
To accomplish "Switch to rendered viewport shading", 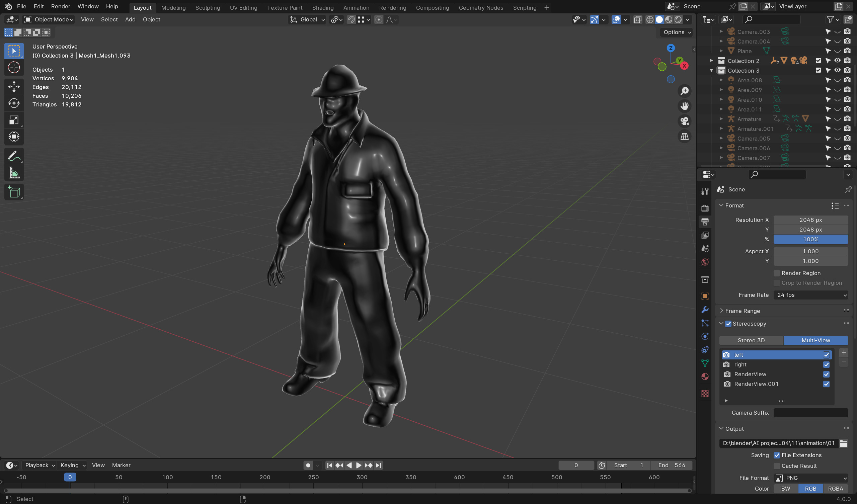I will click(678, 20).
